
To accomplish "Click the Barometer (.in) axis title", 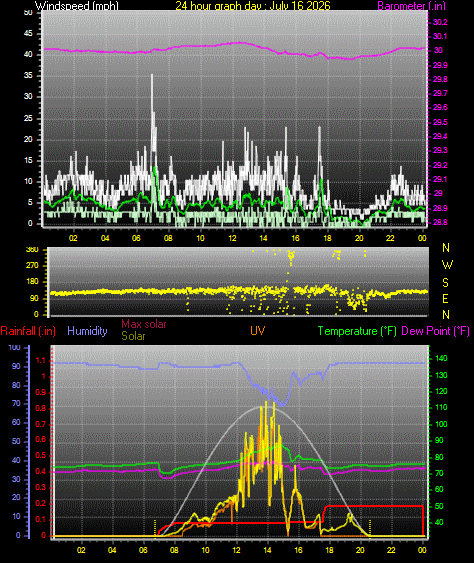I will click(x=412, y=5).
